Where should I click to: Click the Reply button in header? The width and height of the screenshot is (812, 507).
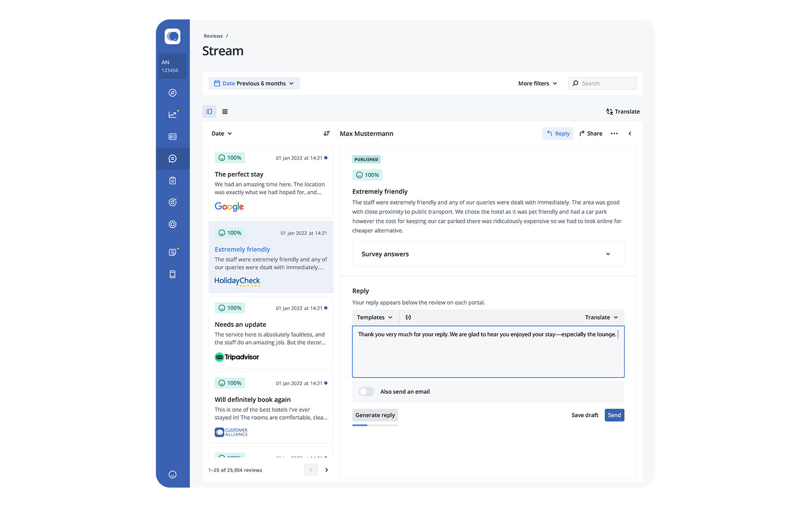tap(558, 134)
